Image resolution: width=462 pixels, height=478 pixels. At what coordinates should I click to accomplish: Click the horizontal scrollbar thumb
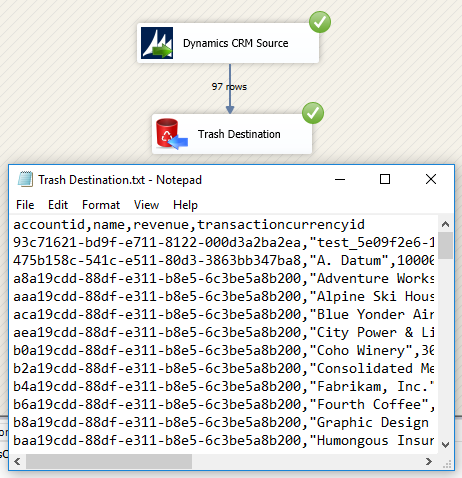pyautogui.click(x=109, y=461)
